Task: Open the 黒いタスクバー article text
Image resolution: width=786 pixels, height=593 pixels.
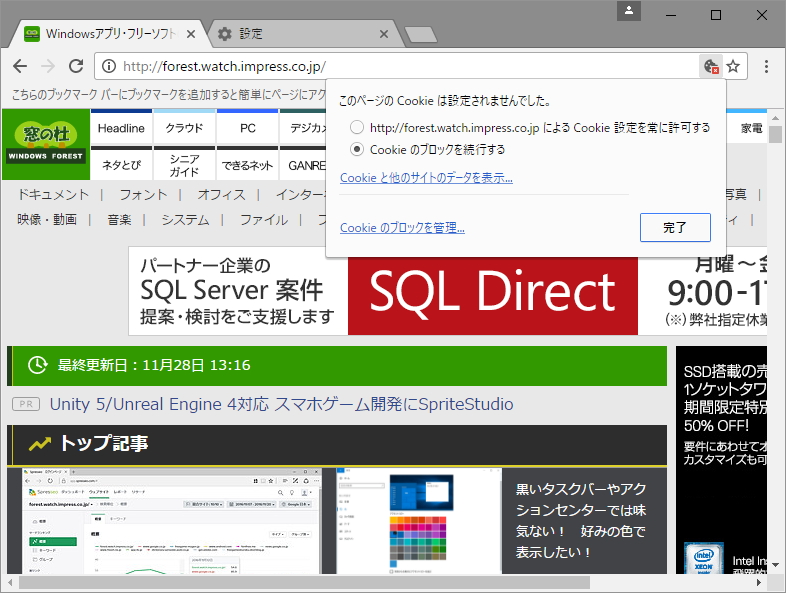Action: [580, 521]
